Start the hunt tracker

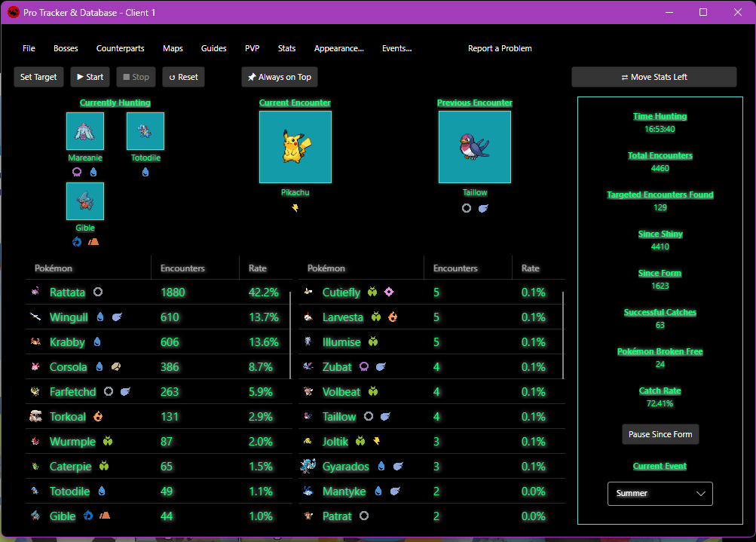pos(90,77)
